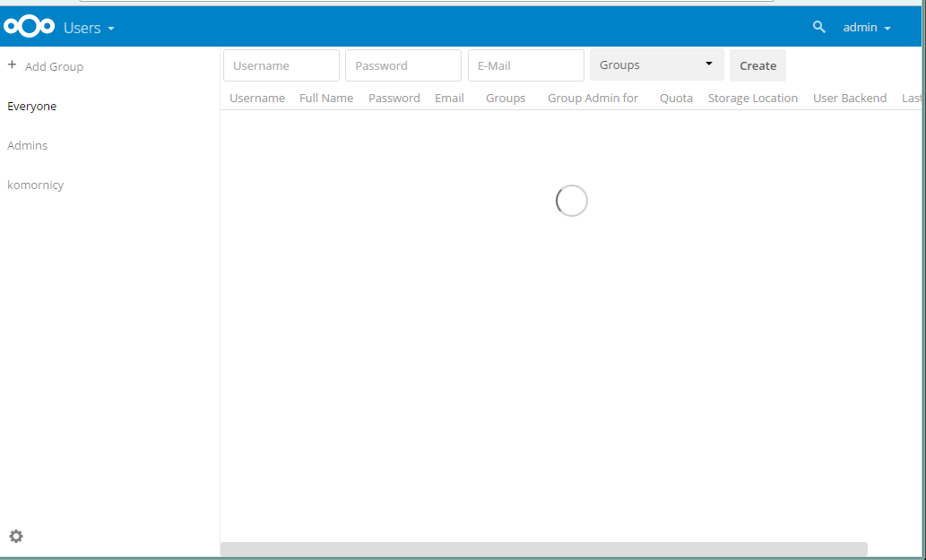Open the Groups selection dropdown

(657, 65)
